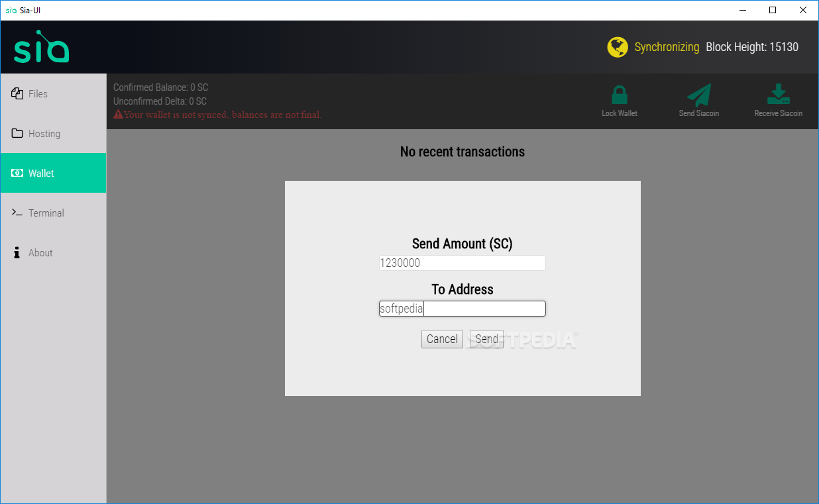The image size is (819, 504).
Task: Focus the Send Amount (SC) field
Action: click(463, 263)
